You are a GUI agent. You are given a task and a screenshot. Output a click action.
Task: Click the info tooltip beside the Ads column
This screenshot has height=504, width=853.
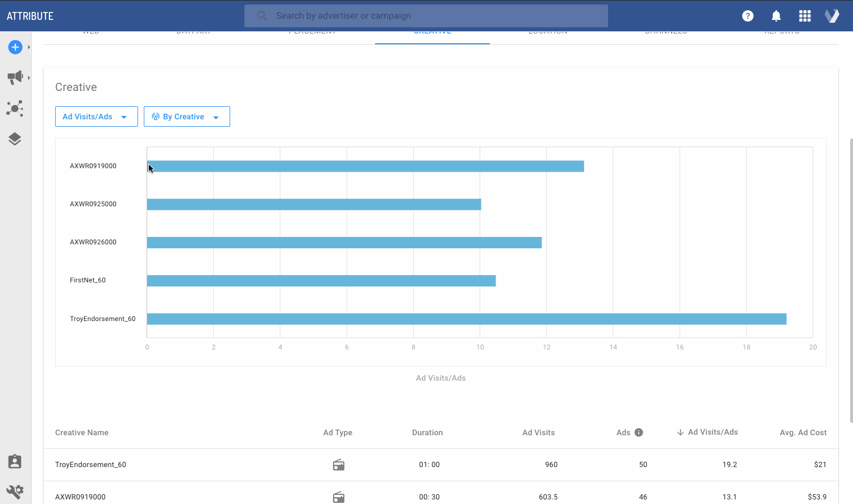(638, 432)
